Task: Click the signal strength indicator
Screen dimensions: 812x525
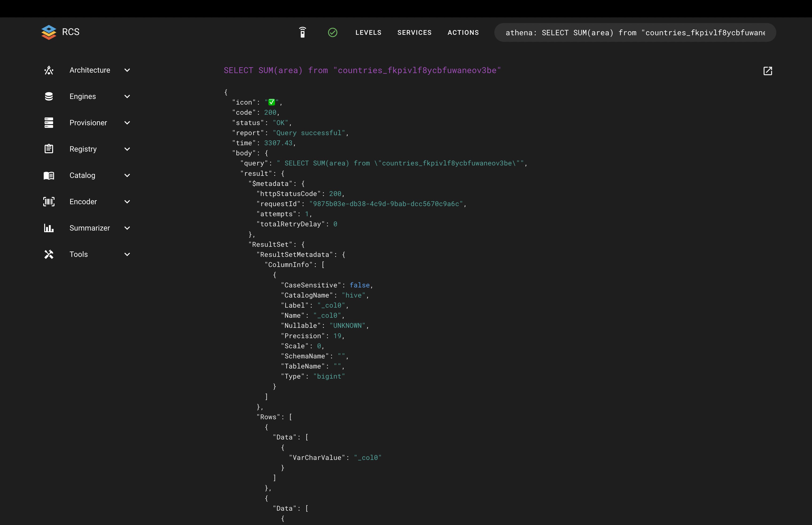Action: 303,32
